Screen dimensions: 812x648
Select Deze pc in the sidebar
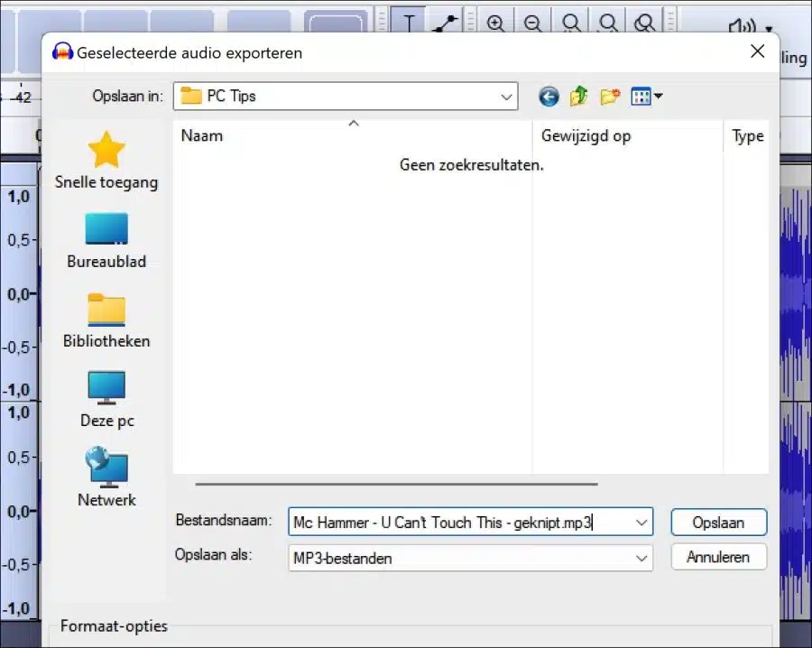[x=106, y=400]
